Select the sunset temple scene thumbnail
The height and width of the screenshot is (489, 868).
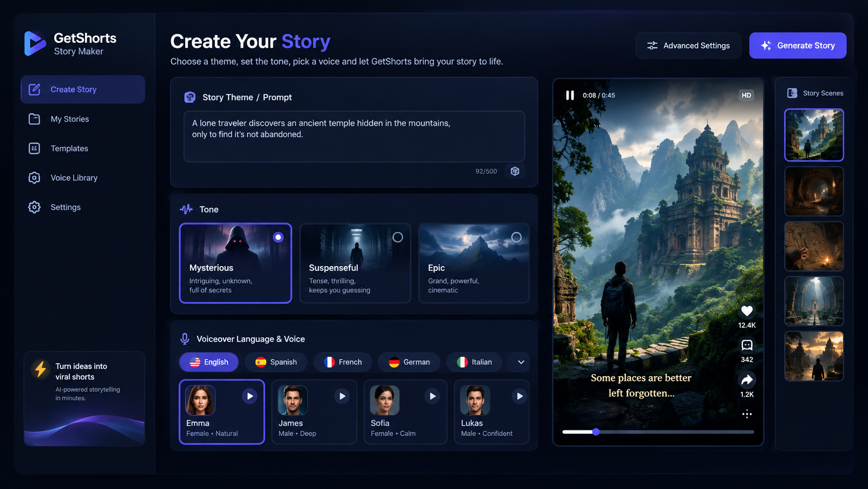(814, 356)
